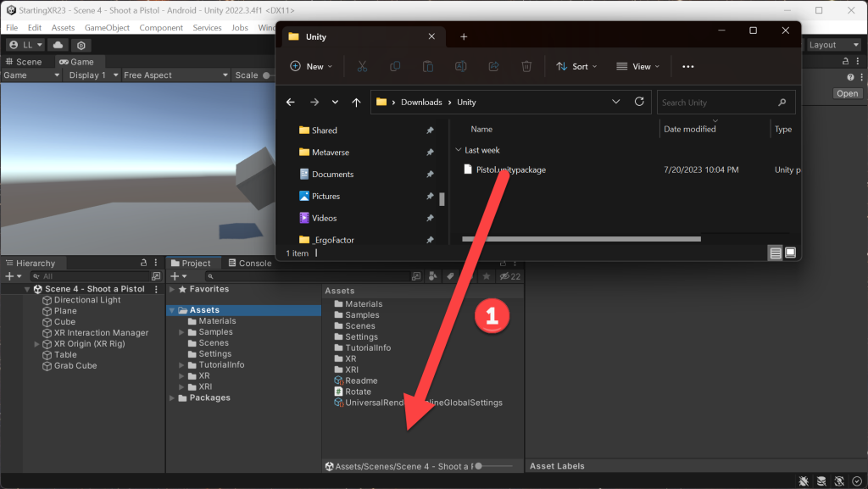The width and height of the screenshot is (868, 489).
Task: Open the Sort dropdown in Explorer
Action: point(576,66)
